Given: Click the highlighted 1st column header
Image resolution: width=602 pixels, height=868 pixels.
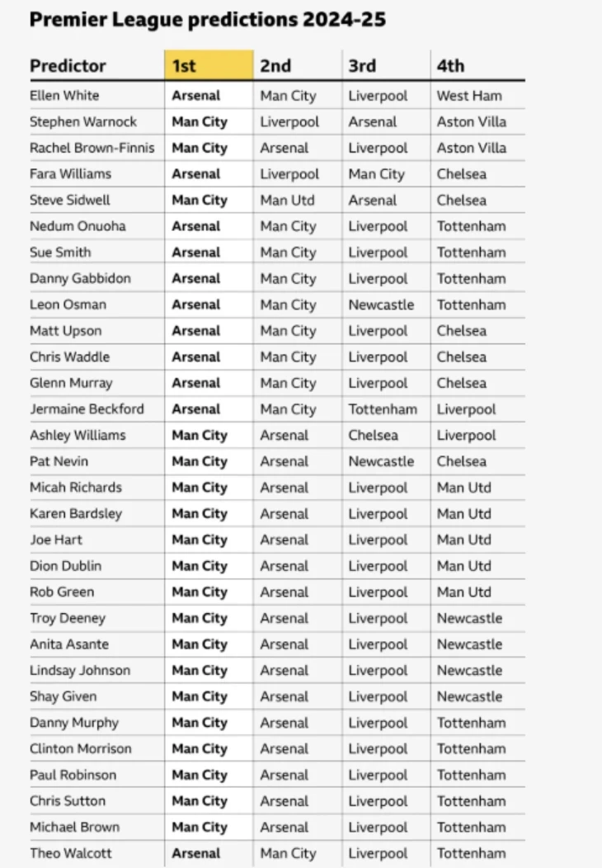Looking at the screenshot, I should pyautogui.click(x=209, y=65).
